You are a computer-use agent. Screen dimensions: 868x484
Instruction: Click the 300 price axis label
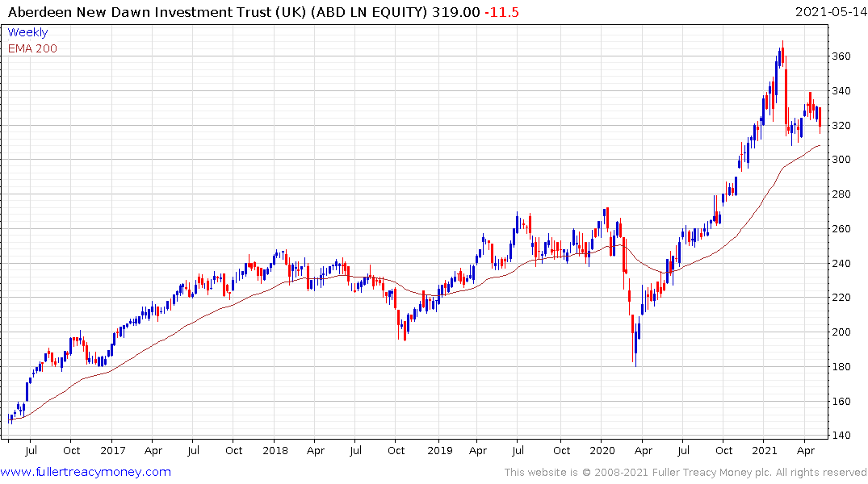841,160
